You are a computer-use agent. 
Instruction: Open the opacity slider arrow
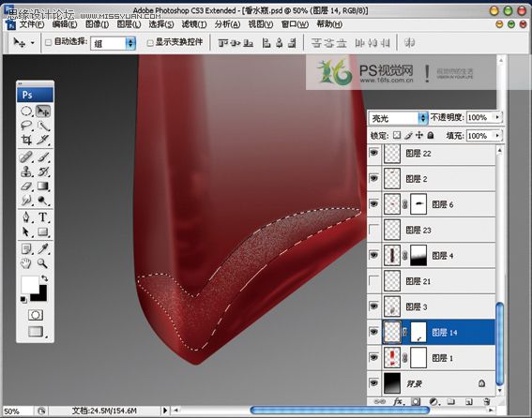click(x=497, y=117)
